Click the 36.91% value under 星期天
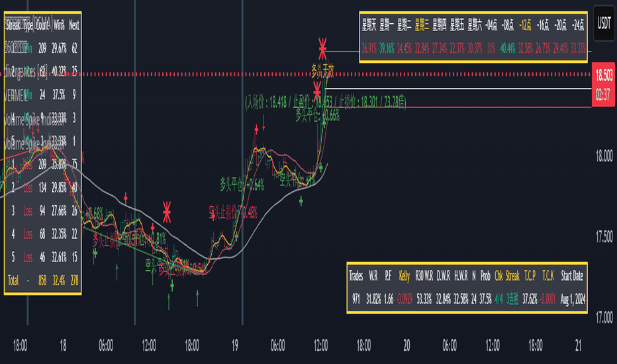The height and width of the screenshot is (364, 617). (x=369, y=48)
